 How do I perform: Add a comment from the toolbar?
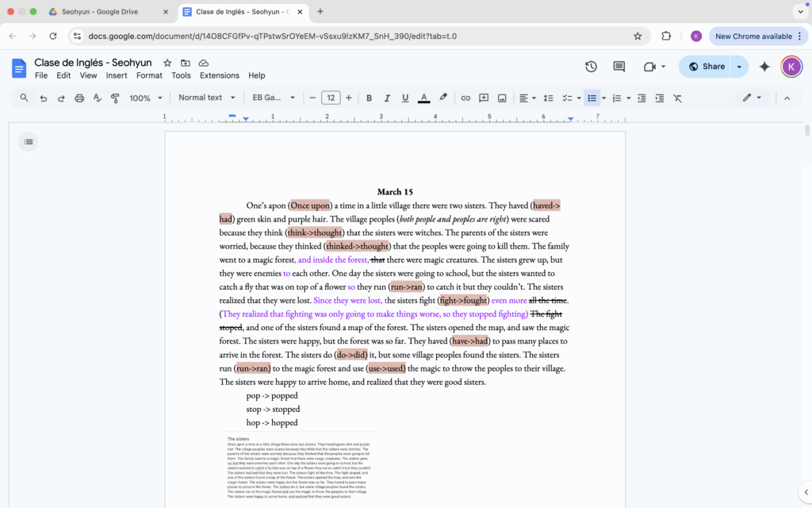pos(484,98)
